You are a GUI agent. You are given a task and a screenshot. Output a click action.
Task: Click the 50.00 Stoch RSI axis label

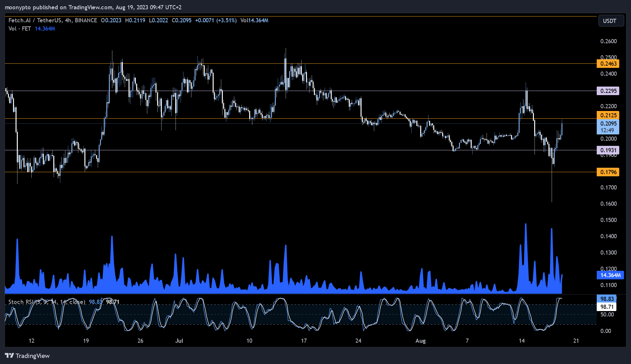point(607,315)
